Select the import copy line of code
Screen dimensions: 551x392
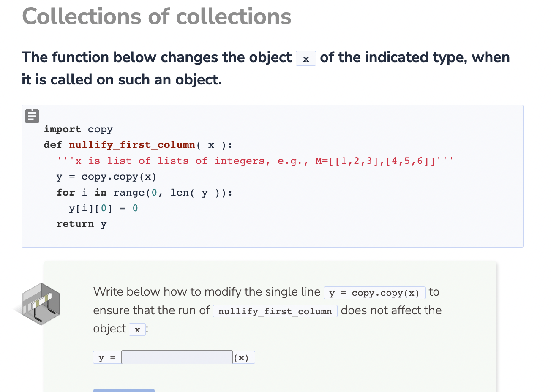pos(78,129)
